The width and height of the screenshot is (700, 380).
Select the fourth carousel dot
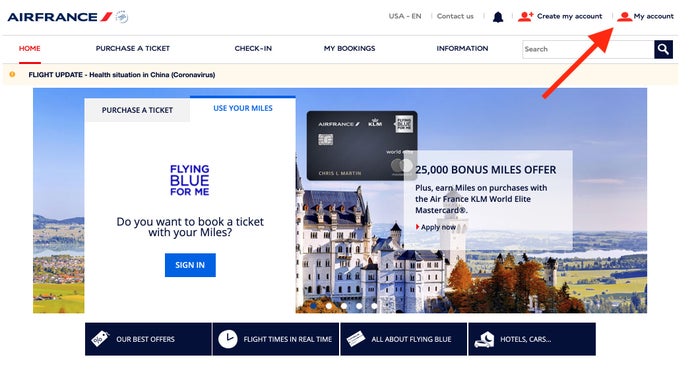359,306
